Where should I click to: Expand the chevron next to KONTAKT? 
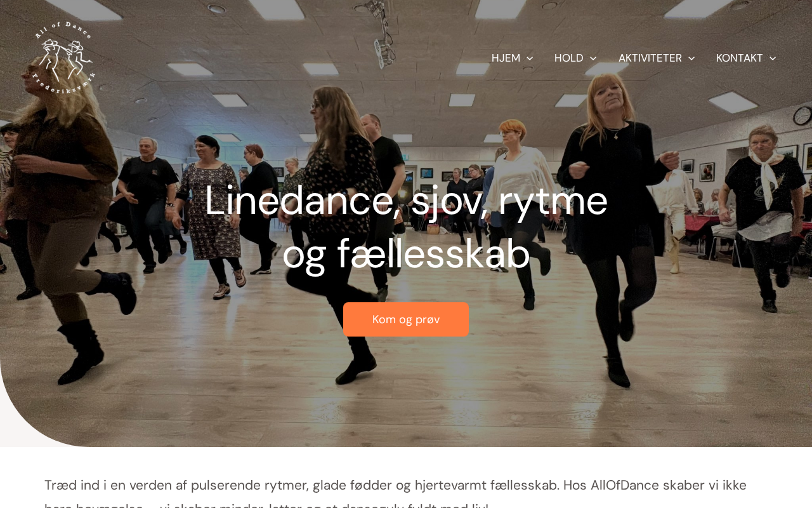coord(773,58)
